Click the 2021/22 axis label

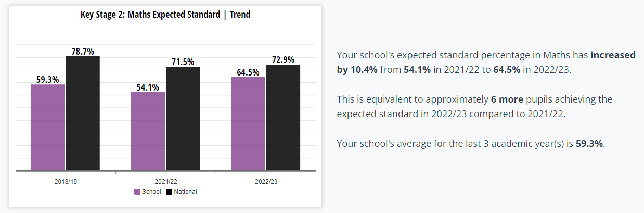tap(165, 181)
